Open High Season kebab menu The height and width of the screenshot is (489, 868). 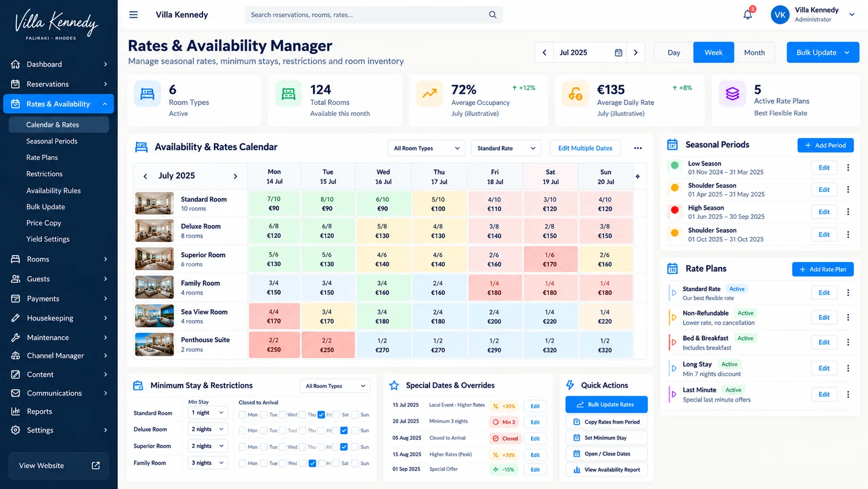point(848,212)
